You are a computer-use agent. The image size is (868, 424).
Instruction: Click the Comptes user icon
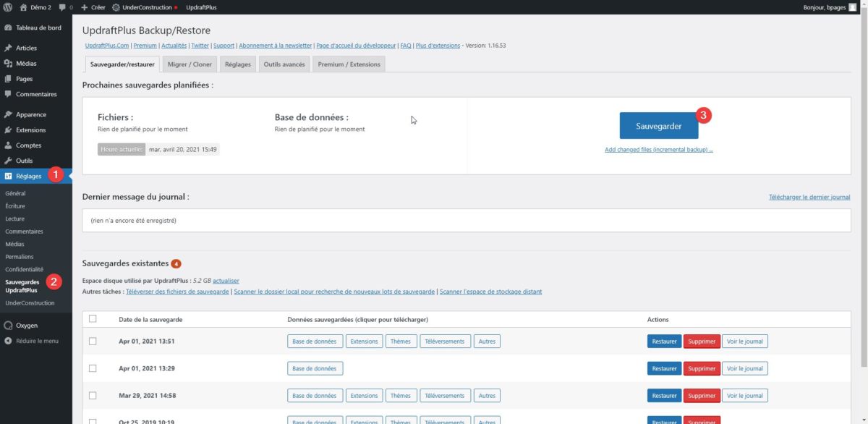8,145
